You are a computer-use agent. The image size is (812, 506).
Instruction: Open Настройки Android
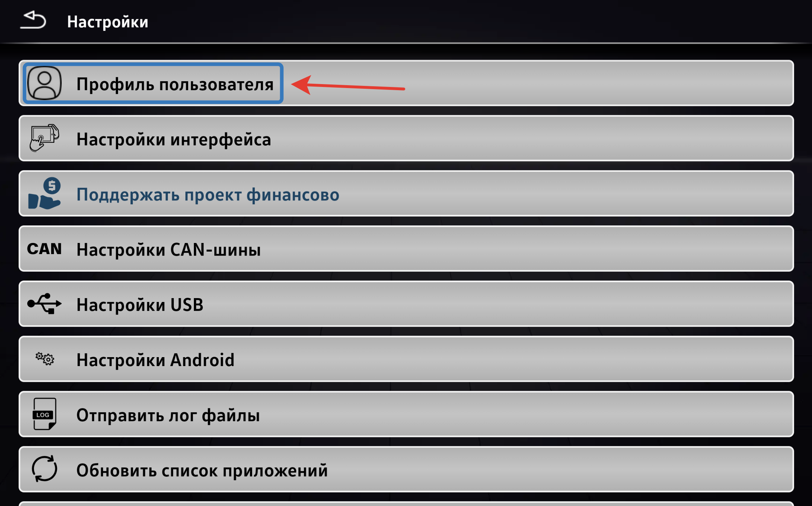click(x=406, y=359)
